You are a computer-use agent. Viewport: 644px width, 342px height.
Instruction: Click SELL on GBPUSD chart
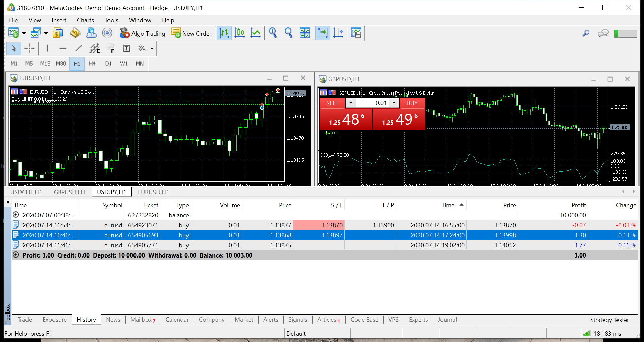(x=332, y=103)
